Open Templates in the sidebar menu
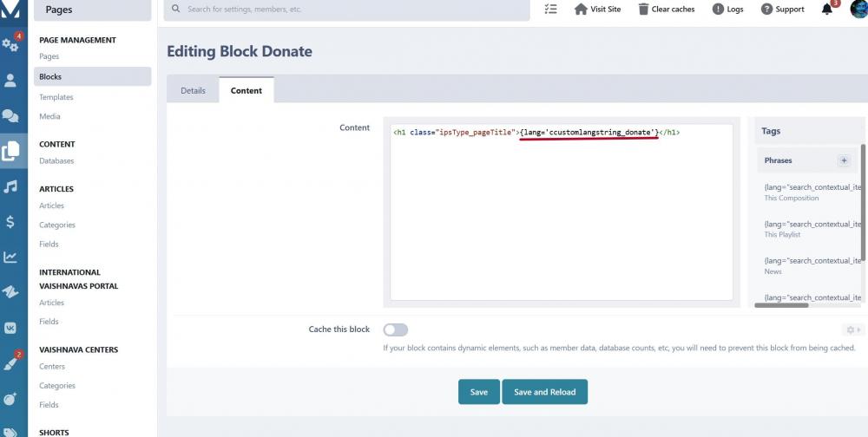868x437 pixels. [56, 97]
